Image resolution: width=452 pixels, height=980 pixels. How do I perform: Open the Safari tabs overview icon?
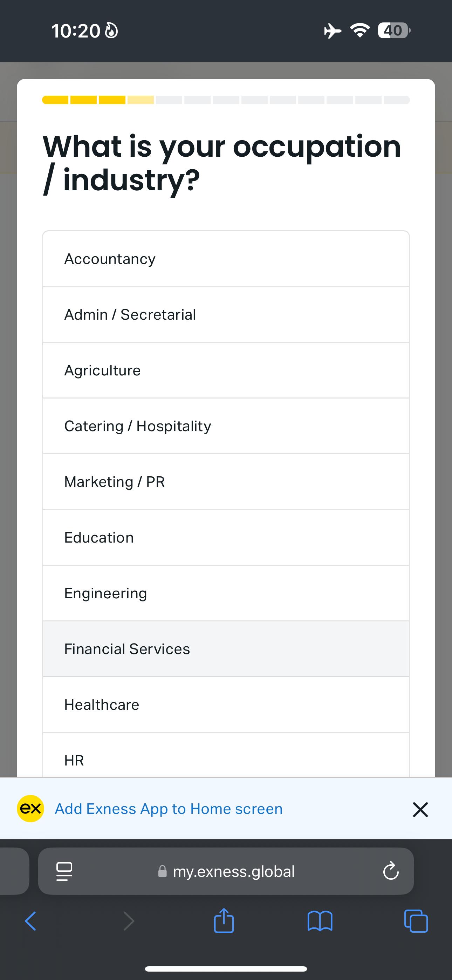pos(416,921)
